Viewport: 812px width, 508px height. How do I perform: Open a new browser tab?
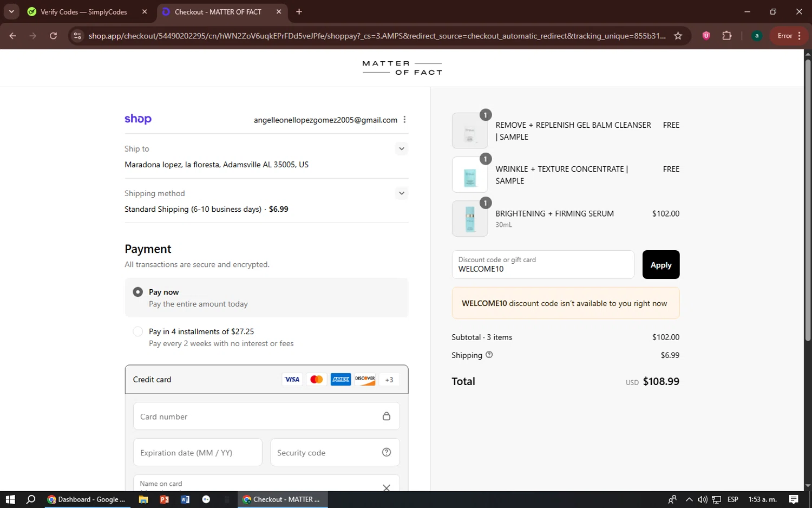pos(299,11)
